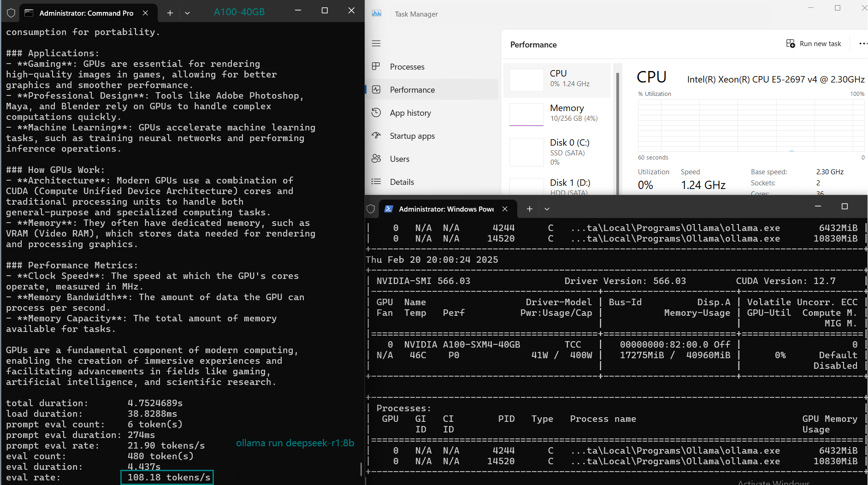Click the Command Prompt window scrollbar thumb
The height and width of the screenshot is (485, 868).
tap(360, 469)
